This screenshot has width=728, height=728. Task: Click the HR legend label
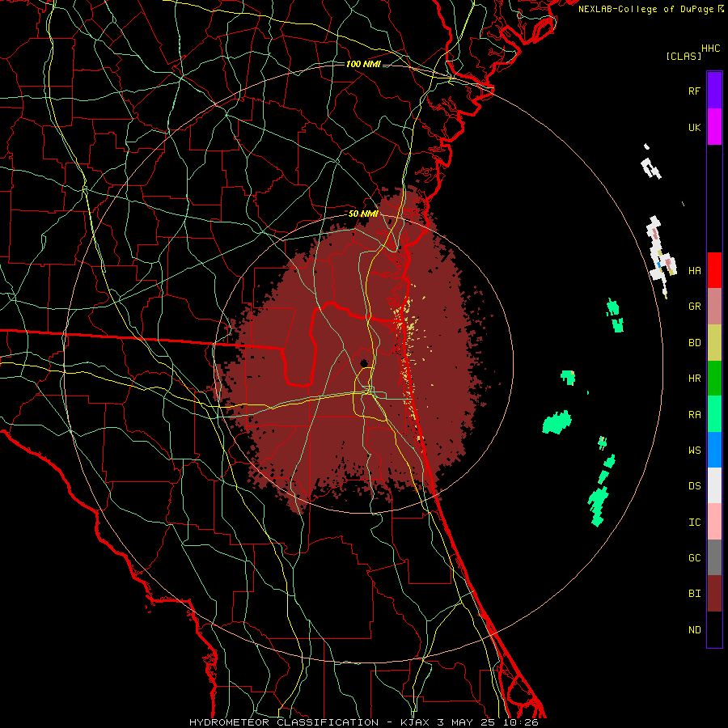point(694,379)
